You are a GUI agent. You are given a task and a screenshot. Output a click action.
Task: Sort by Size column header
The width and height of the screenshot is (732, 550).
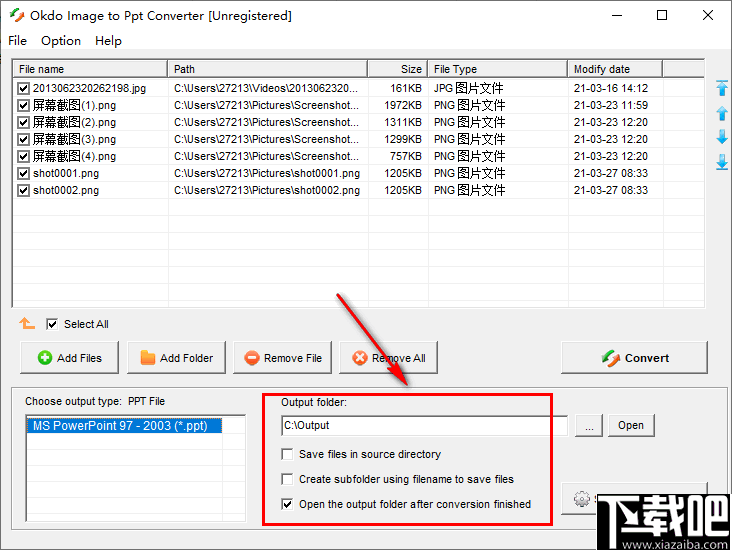coord(398,69)
